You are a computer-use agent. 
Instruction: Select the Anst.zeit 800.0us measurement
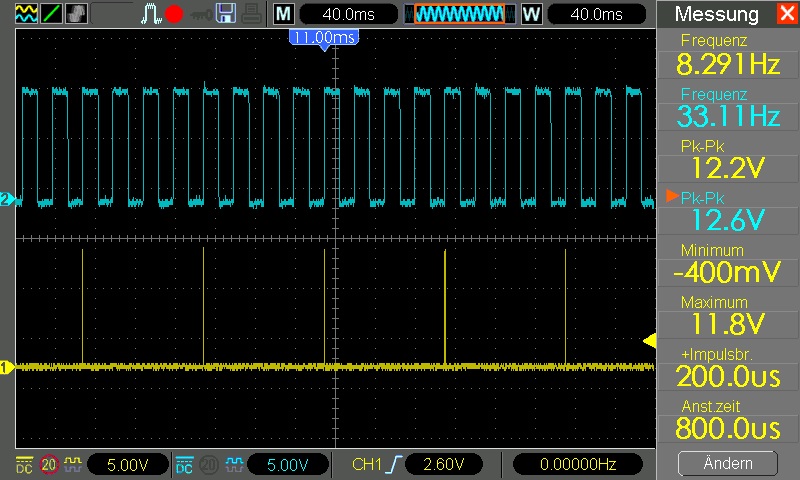click(728, 419)
